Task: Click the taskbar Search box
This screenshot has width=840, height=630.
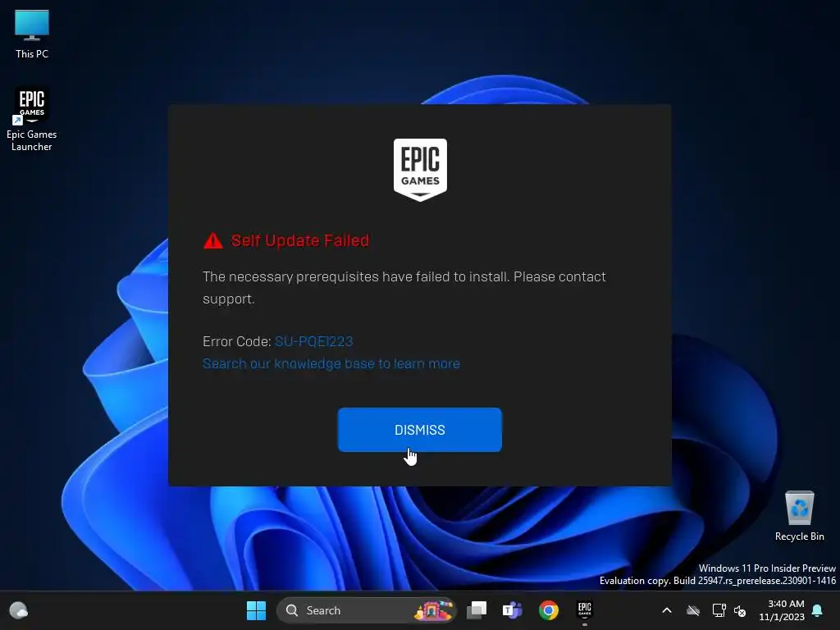Action: coord(367,610)
